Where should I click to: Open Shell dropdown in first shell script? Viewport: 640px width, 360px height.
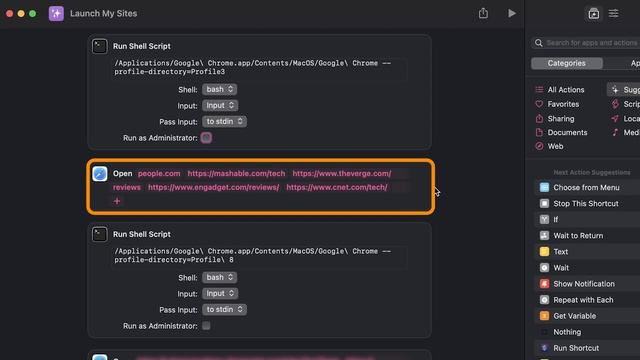pyautogui.click(x=220, y=89)
